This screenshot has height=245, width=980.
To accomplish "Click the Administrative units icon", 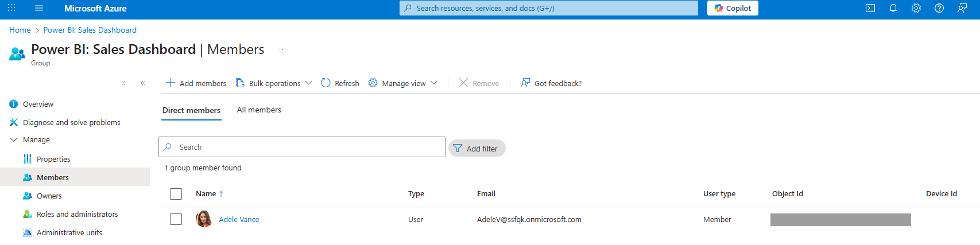I will pos(28,232).
